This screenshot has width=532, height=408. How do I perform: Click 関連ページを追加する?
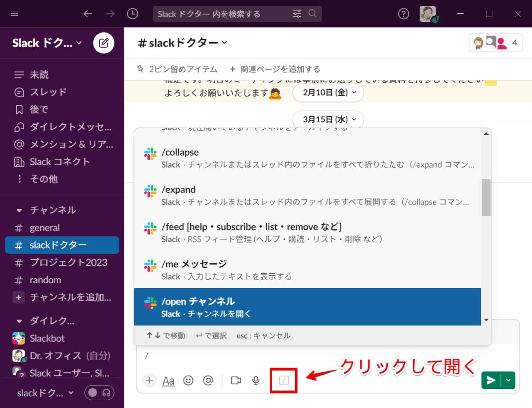pos(275,69)
